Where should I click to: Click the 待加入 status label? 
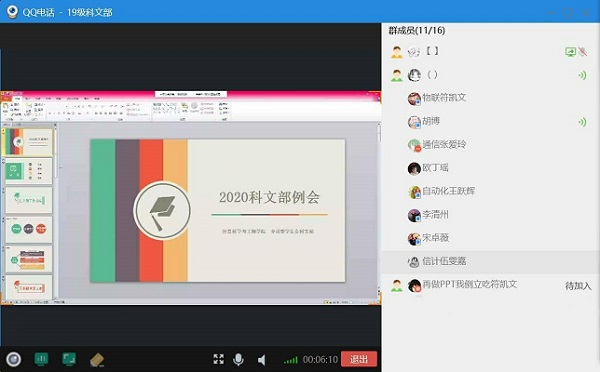[578, 286]
